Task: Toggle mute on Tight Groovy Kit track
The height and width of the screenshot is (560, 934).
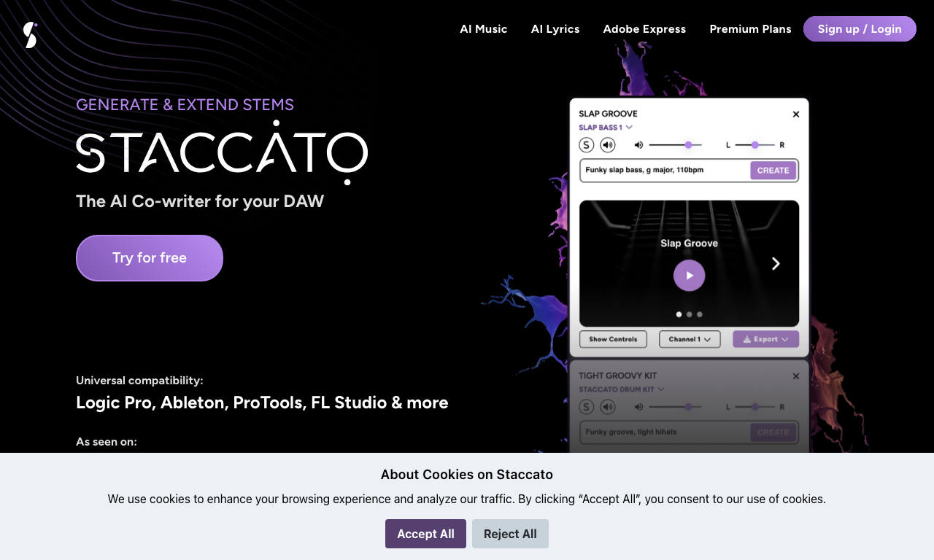Action: pyautogui.click(x=608, y=407)
